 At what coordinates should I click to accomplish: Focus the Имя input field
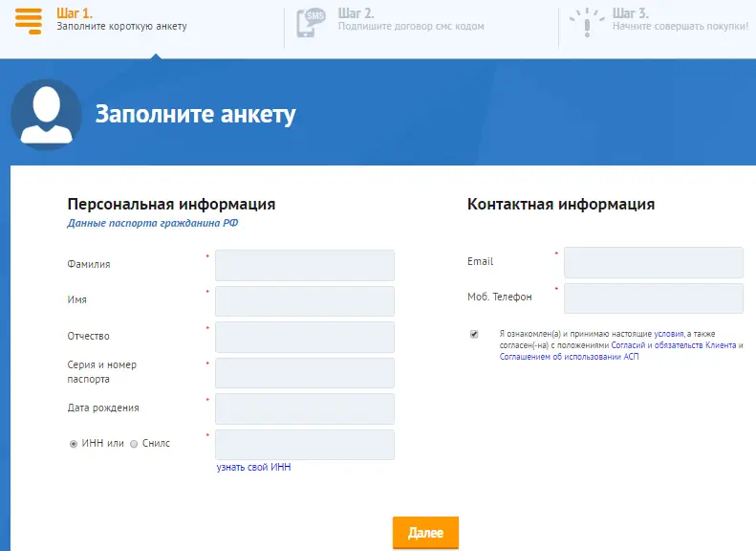pos(305,301)
